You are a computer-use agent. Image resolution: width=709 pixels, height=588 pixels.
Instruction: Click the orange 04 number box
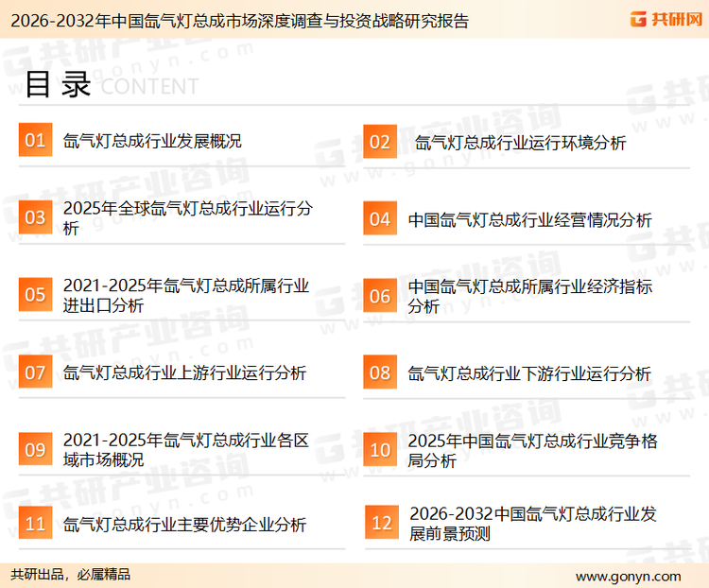pos(380,218)
